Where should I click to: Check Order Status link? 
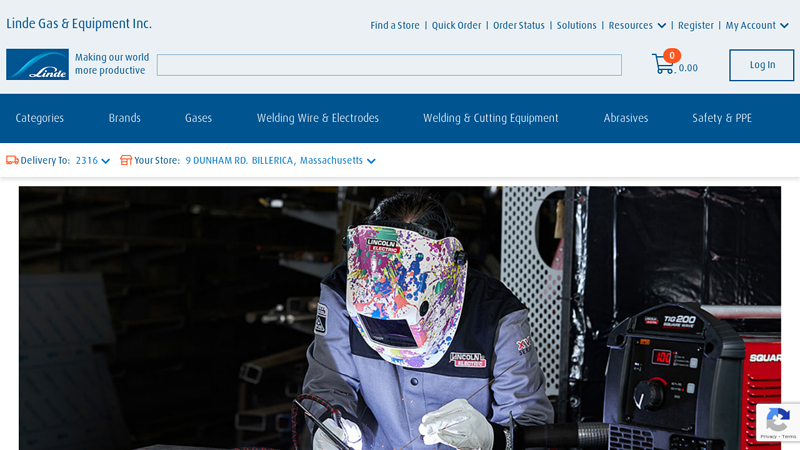519,26
